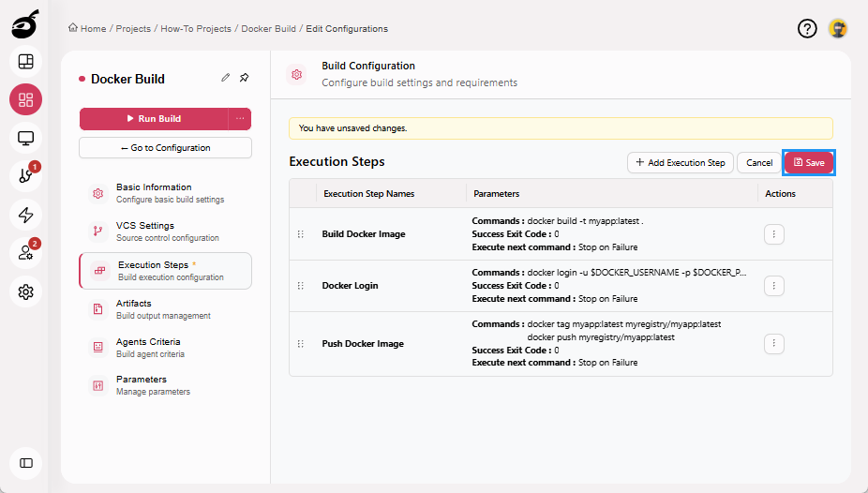Select VCS Settings section
868x493 pixels.
point(166,232)
